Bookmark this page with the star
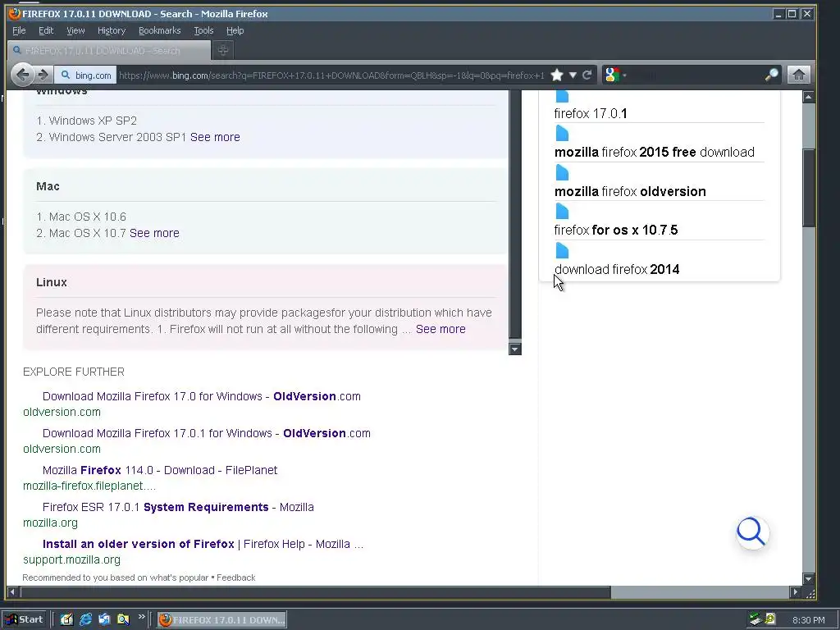840x630 pixels. click(557, 75)
